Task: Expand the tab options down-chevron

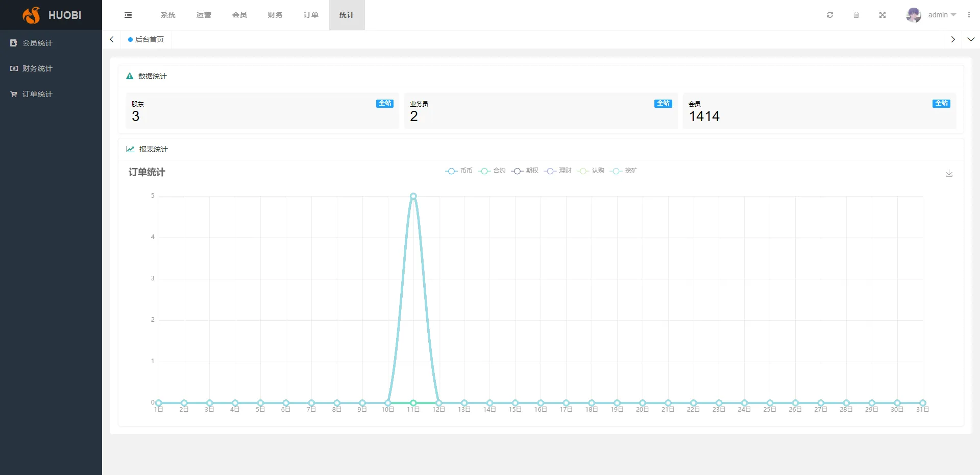Action: click(971, 39)
